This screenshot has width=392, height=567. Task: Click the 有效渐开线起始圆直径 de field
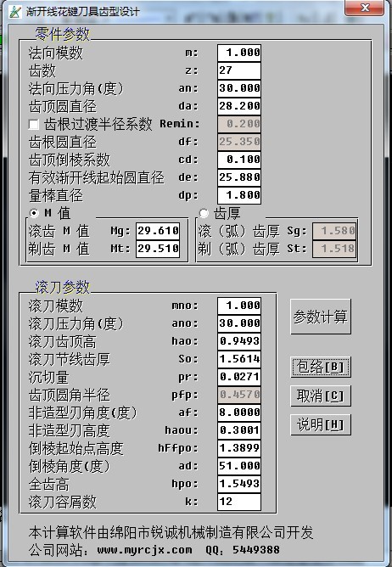click(x=239, y=177)
